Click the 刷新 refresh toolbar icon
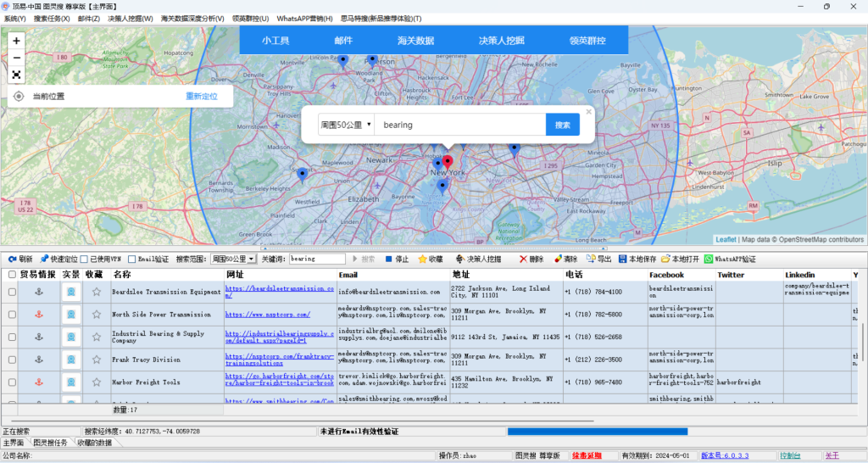The image size is (868, 463). click(13, 259)
